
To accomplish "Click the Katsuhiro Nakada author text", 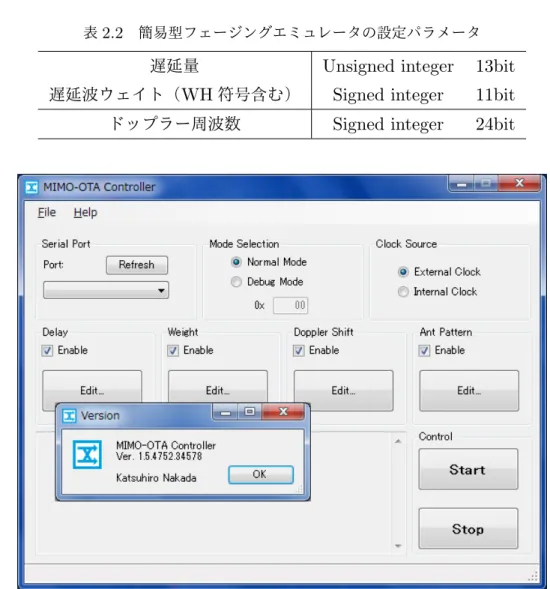I will pos(156,478).
